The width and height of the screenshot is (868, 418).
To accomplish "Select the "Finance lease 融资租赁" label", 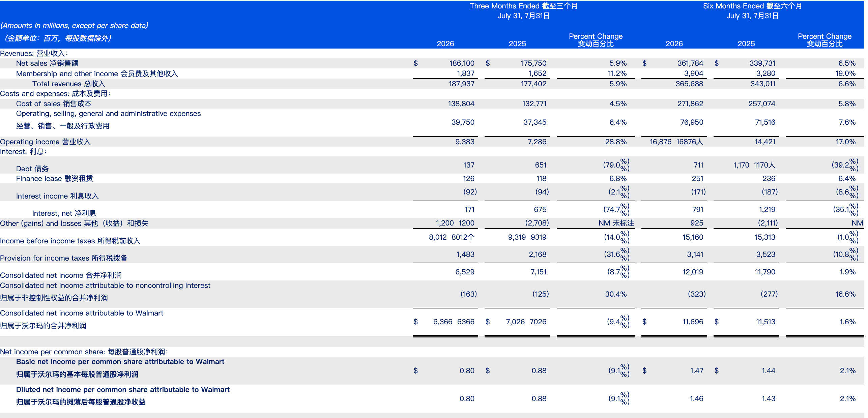I will 54,179.
